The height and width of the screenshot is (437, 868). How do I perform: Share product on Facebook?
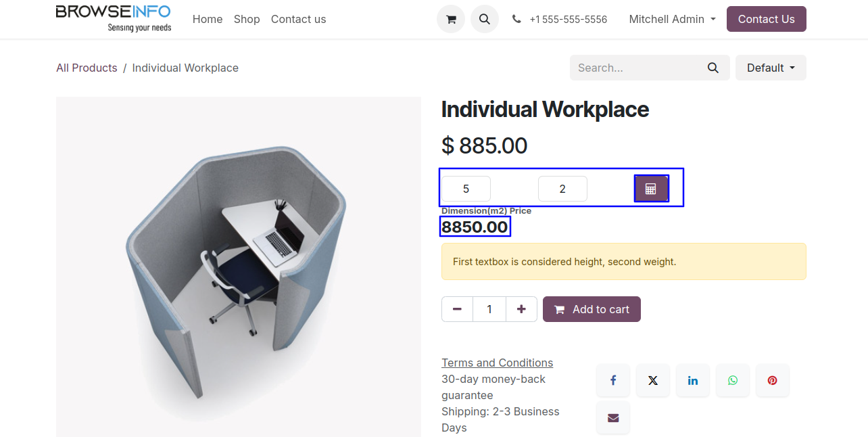coord(613,380)
